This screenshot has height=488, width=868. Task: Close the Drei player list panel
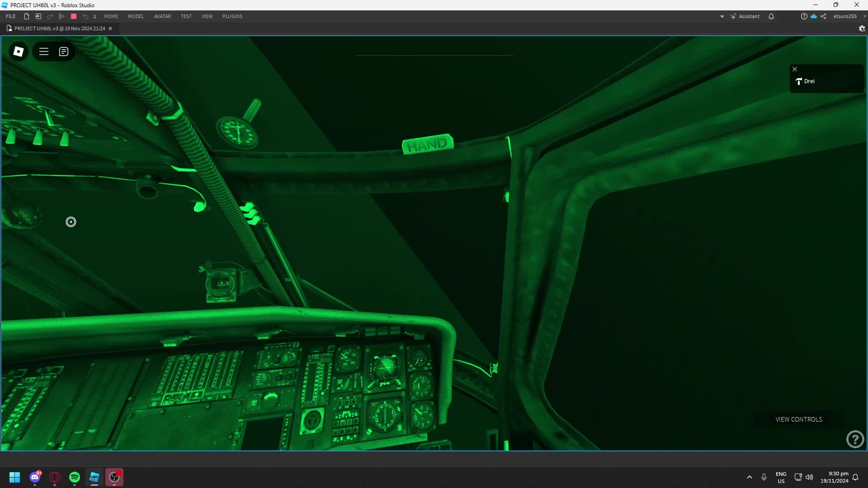pyautogui.click(x=795, y=69)
